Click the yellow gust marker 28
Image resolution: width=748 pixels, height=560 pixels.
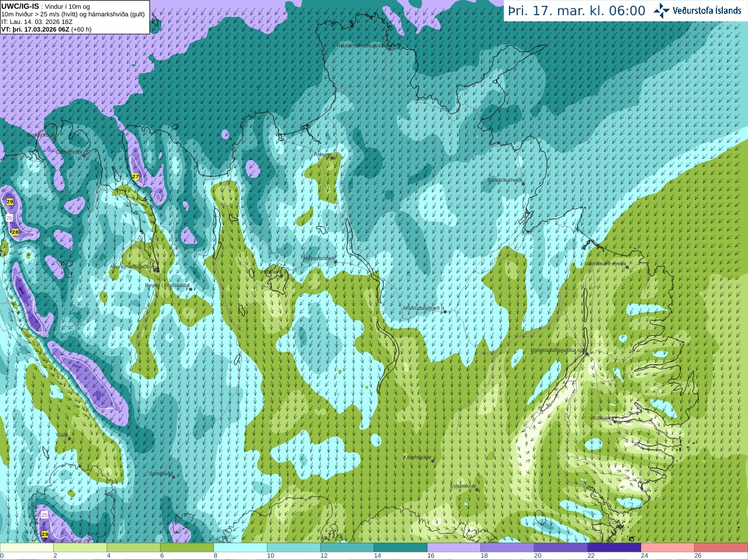pyautogui.click(x=15, y=232)
